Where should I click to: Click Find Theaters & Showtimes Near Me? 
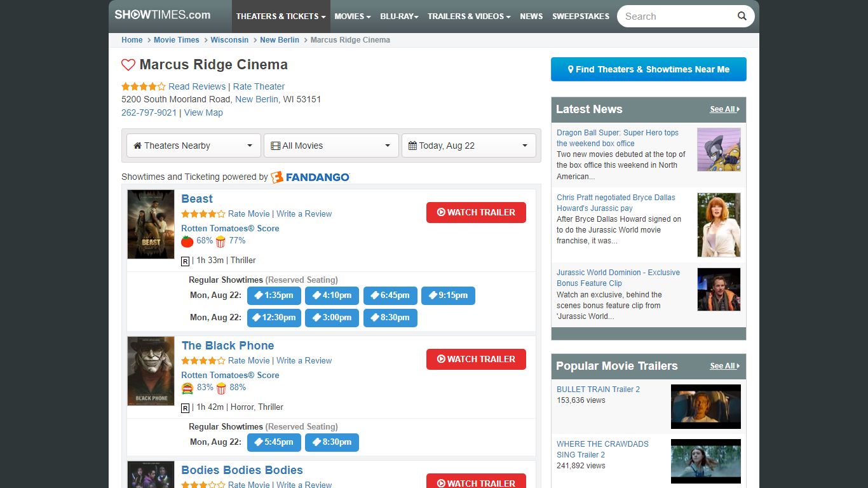click(x=649, y=69)
